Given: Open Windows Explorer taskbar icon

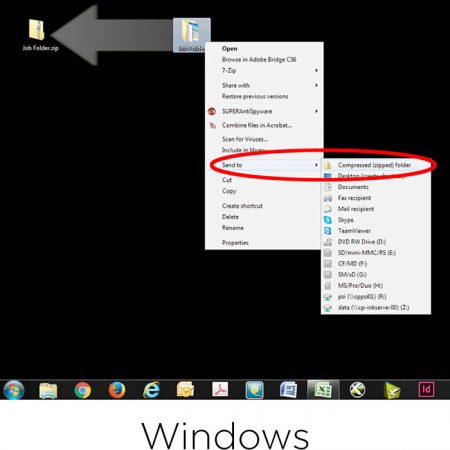Looking at the screenshot, I should tap(48, 390).
